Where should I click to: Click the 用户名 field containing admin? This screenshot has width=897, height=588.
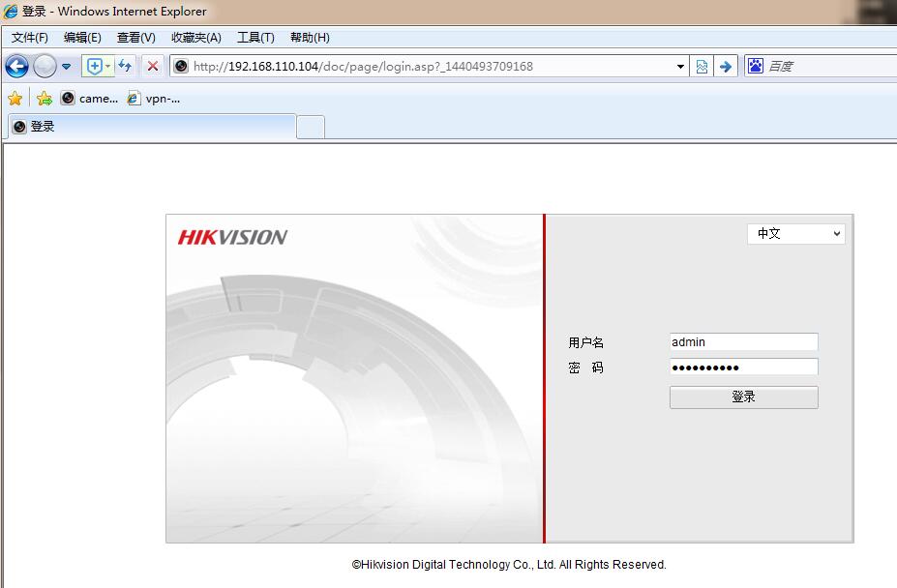coord(744,342)
